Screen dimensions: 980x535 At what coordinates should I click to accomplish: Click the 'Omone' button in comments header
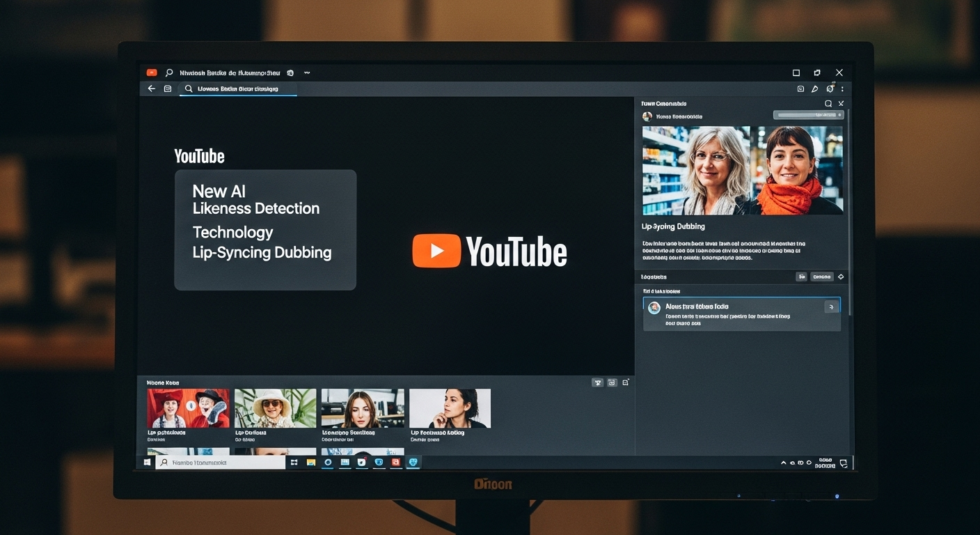point(822,277)
